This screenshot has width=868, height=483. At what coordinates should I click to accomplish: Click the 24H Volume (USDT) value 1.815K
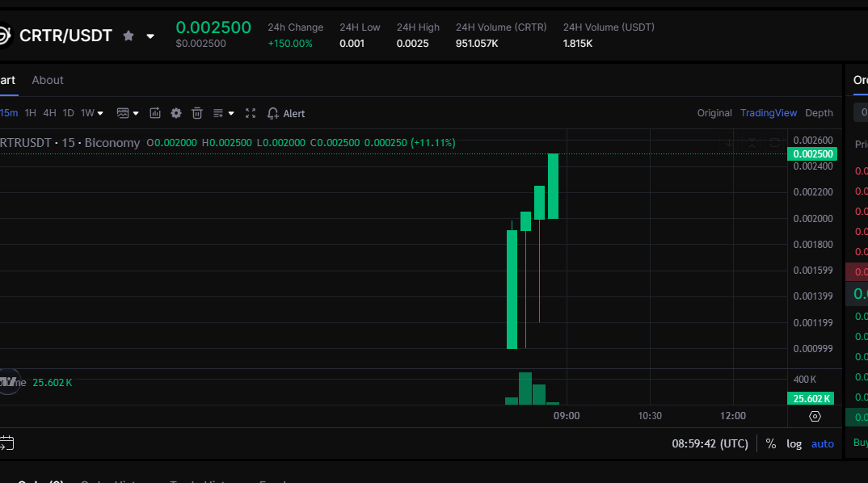577,43
